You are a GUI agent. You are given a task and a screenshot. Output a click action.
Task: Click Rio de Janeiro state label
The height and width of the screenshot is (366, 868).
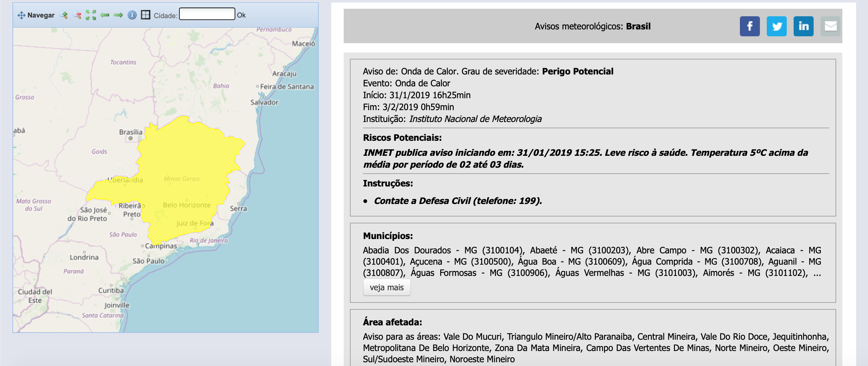(x=209, y=241)
